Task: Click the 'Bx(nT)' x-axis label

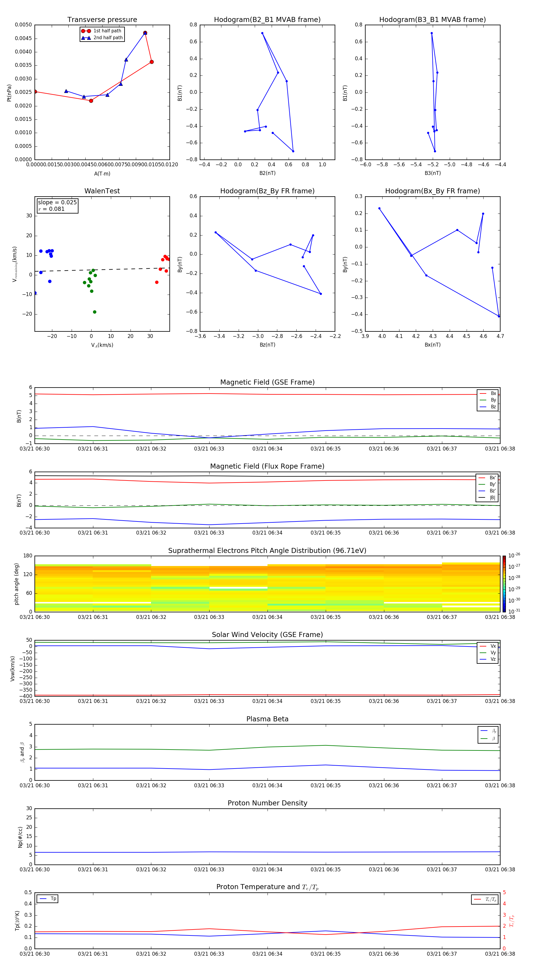Action: [x=432, y=345]
